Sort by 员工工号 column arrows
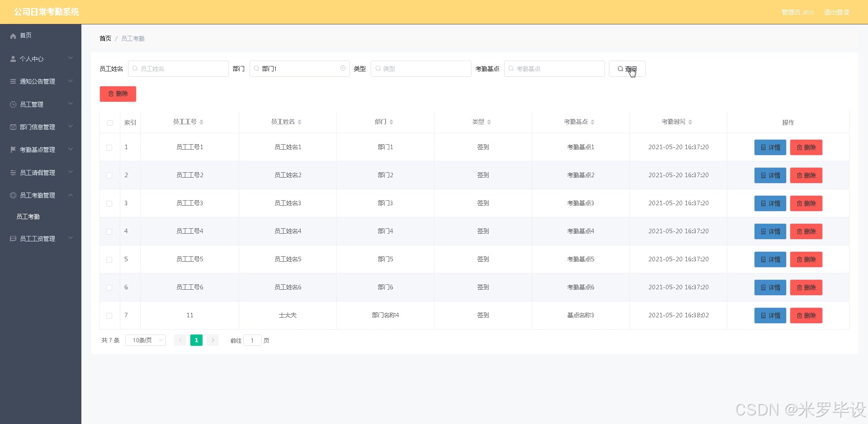868x424 pixels. click(201, 122)
